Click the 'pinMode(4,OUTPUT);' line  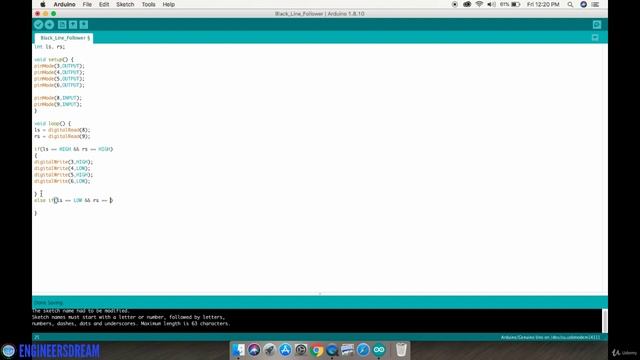(59, 72)
